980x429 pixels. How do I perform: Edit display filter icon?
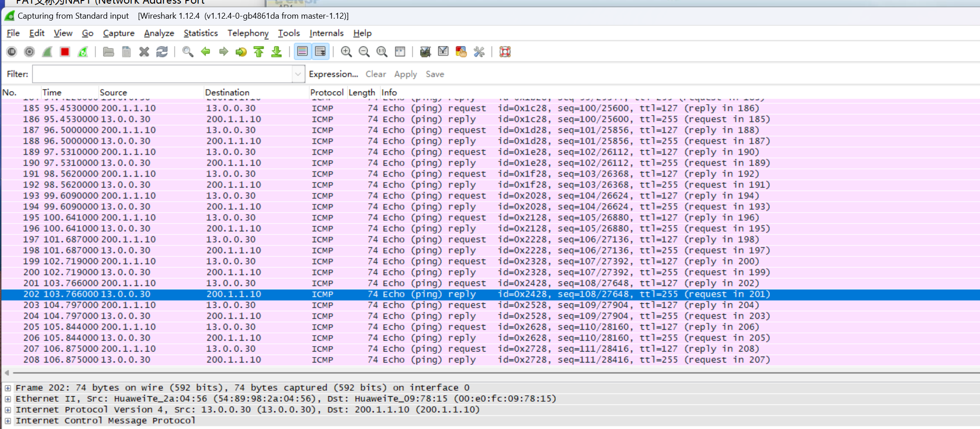[443, 52]
